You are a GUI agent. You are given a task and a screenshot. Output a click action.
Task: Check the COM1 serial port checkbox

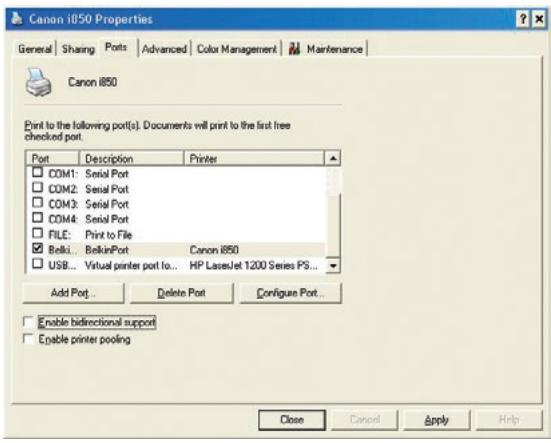point(38,172)
